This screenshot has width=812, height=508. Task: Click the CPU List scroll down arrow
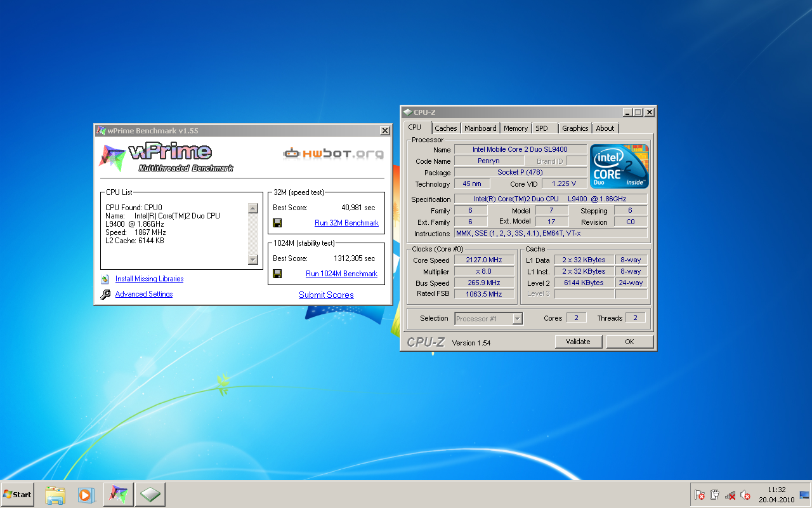(253, 260)
